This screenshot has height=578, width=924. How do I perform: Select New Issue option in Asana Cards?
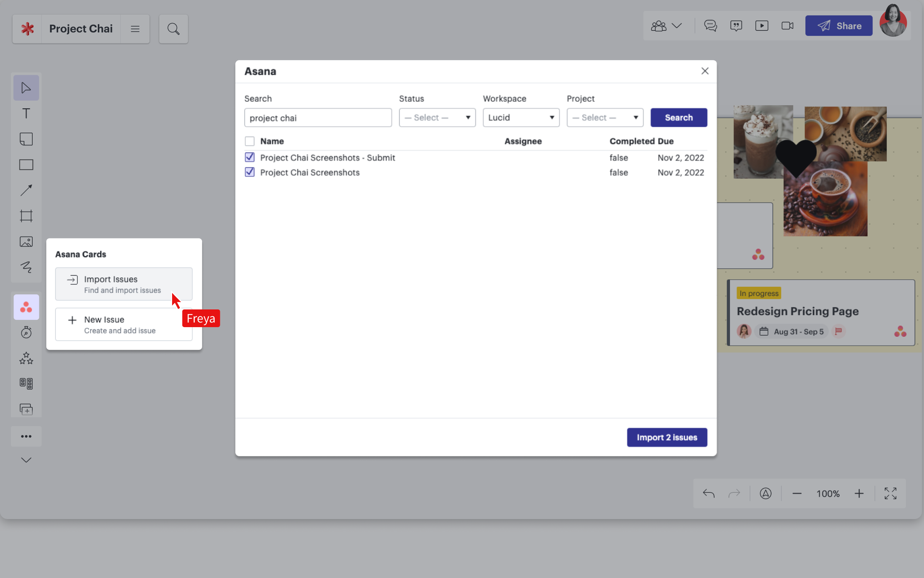pyautogui.click(x=124, y=324)
